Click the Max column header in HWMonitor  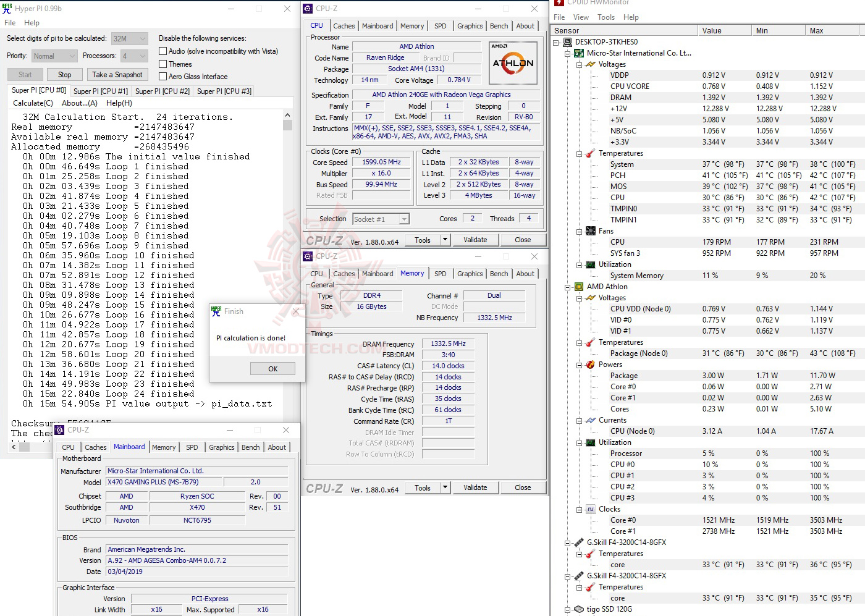click(833, 30)
